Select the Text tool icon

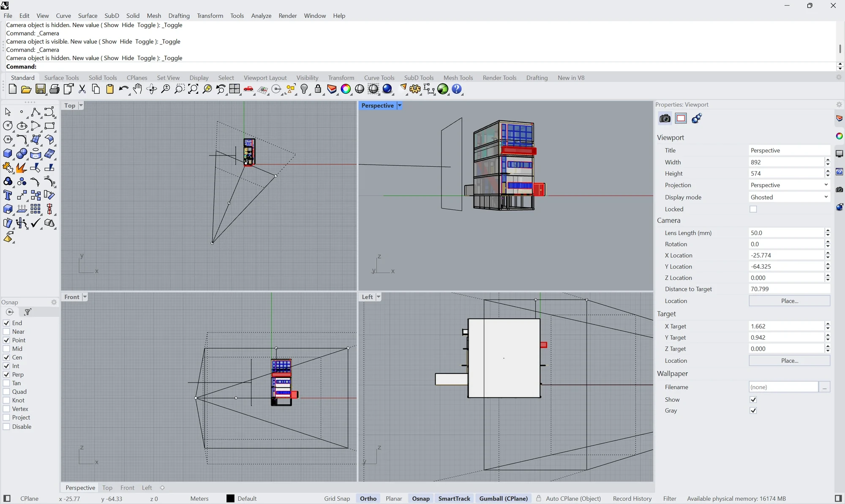tap(8, 195)
